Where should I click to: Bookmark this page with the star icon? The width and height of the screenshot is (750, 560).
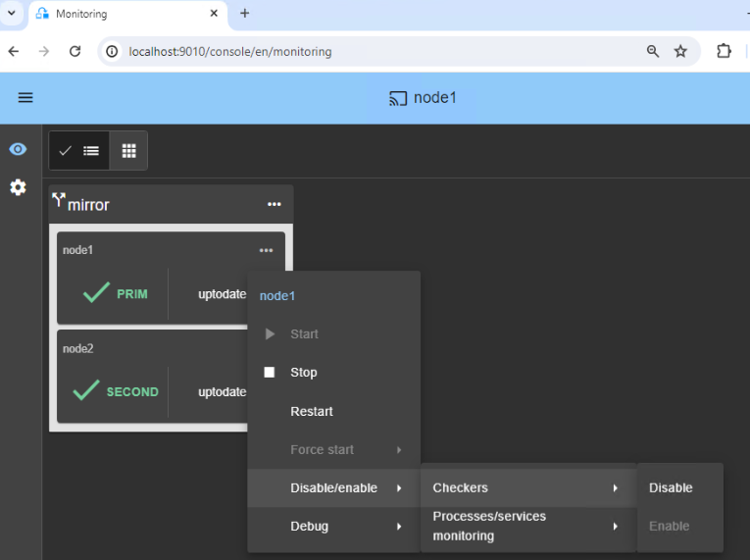680,52
